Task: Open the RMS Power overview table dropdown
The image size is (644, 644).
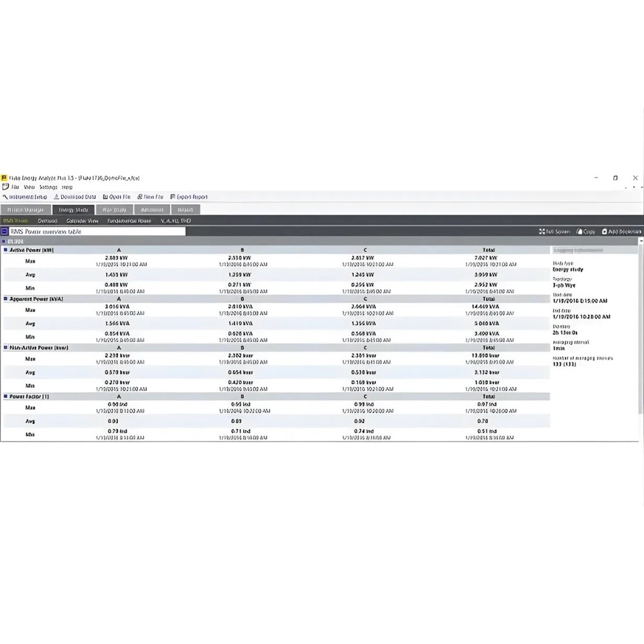Action: pyautogui.click(x=97, y=231)
